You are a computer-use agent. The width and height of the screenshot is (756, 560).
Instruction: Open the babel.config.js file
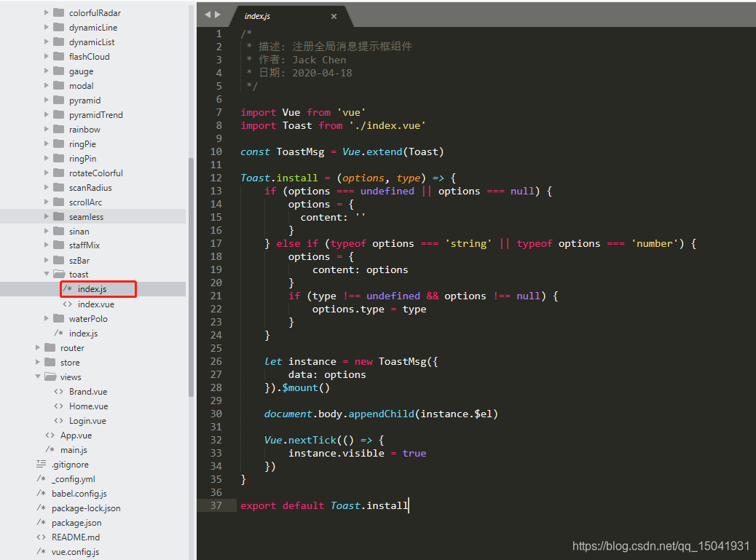click(79, 493)
